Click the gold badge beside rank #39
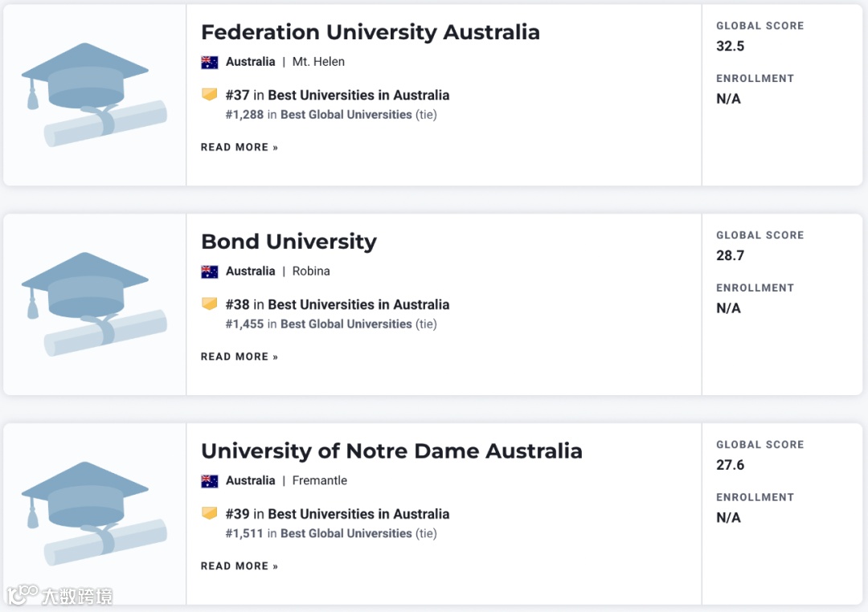Image resolution: width=868 pixels, height=612 pixels. tap(210, 514)
